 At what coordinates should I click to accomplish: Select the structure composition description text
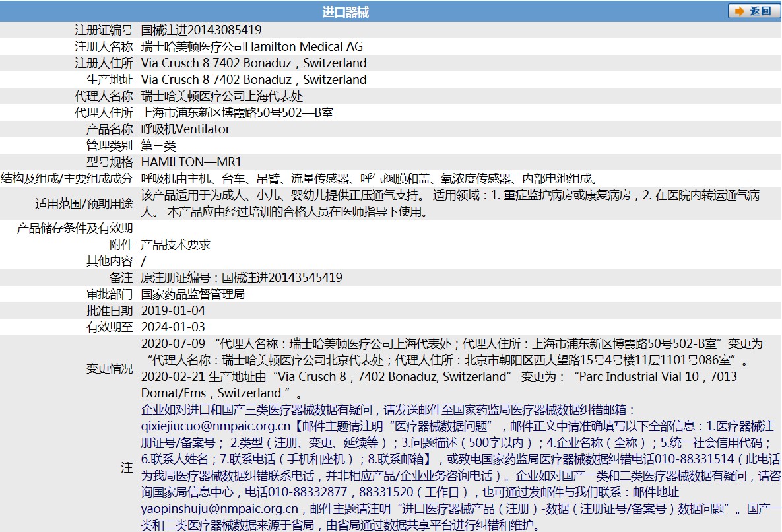(x=371, y=178)
